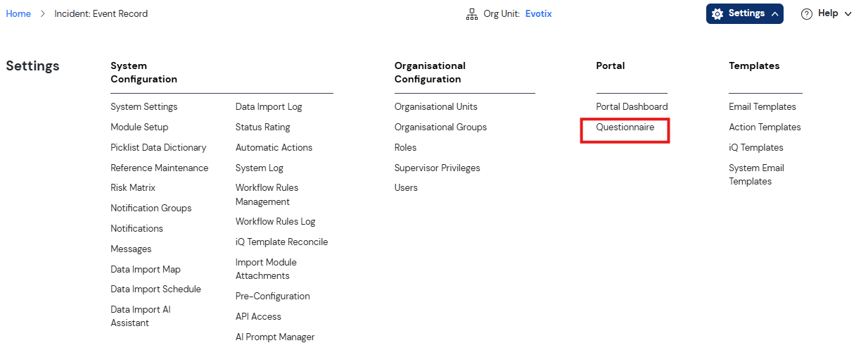Open Picklist Data Dictionary
Viewport: 868px width, 343px height.
[x=158, y=148]
